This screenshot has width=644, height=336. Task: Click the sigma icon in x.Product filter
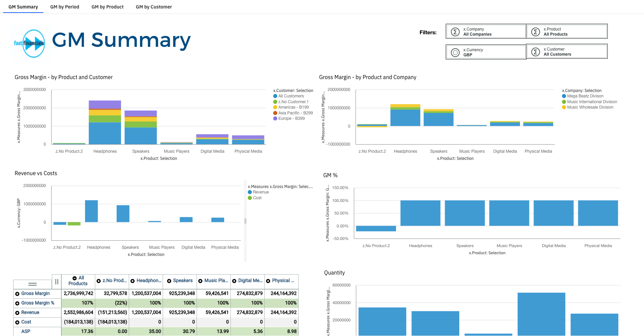point(536,32)
